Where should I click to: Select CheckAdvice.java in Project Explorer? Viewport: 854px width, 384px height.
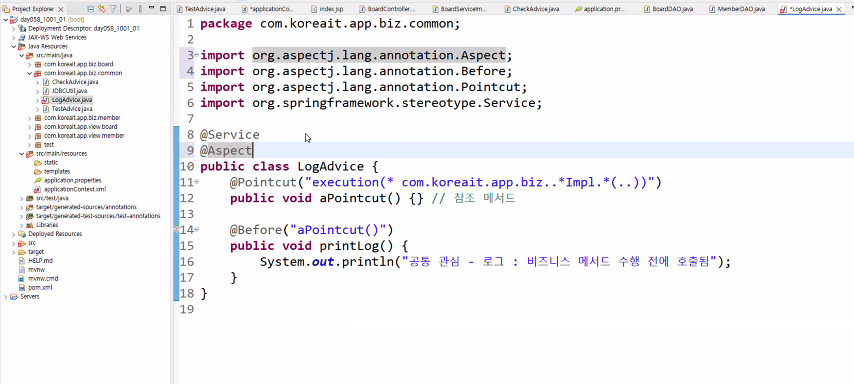point(75,82)
